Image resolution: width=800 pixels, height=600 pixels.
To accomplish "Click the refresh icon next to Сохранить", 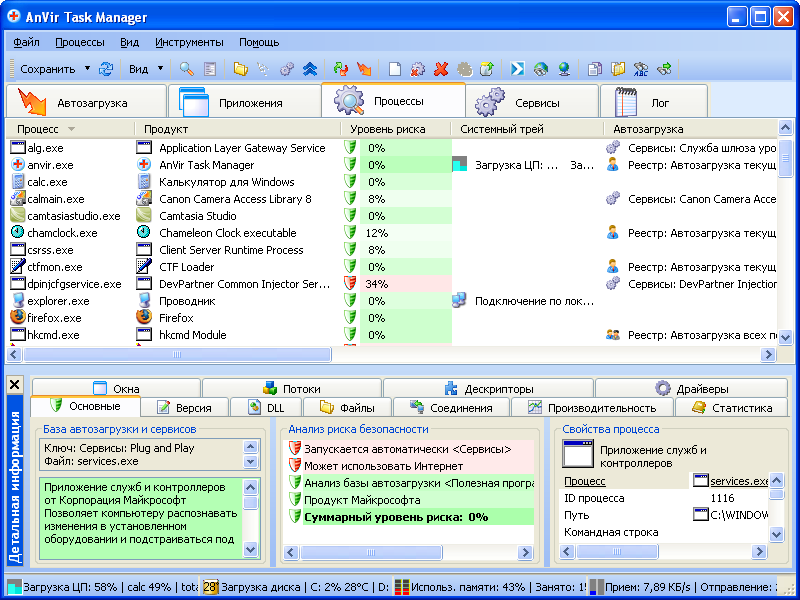I will click(106, 69).
